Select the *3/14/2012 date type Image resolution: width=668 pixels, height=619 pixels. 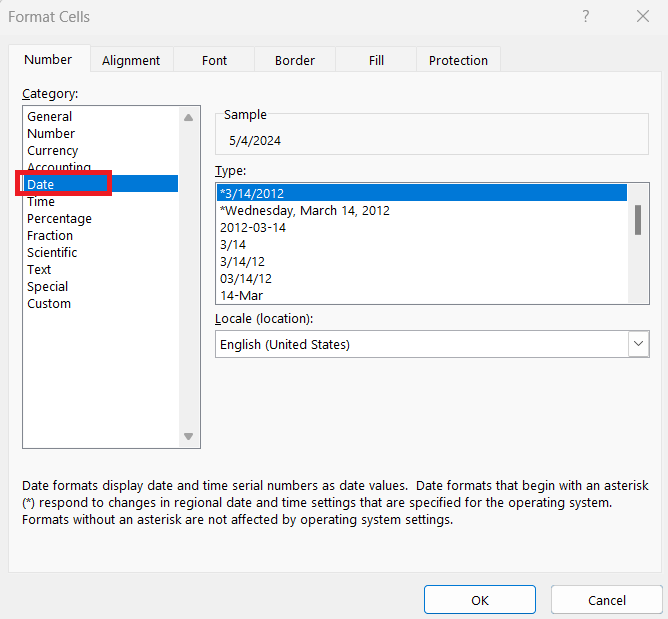tap(422, 193)
